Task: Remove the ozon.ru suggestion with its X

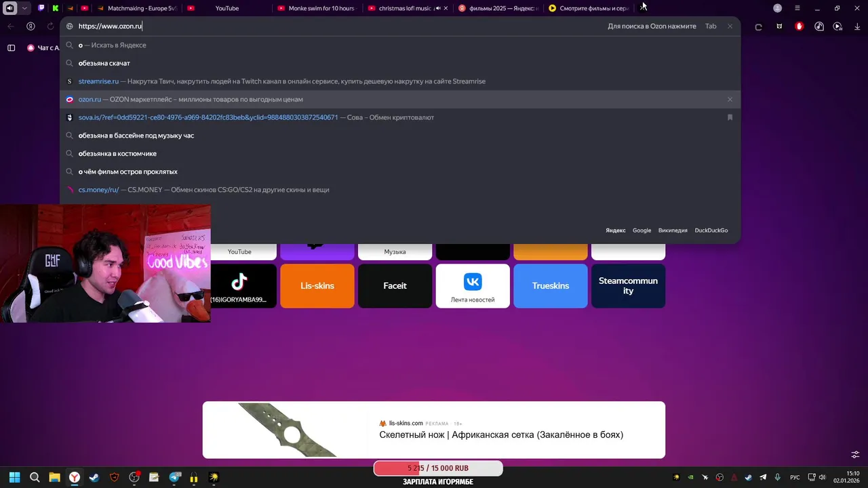Action: pos(730,99)
